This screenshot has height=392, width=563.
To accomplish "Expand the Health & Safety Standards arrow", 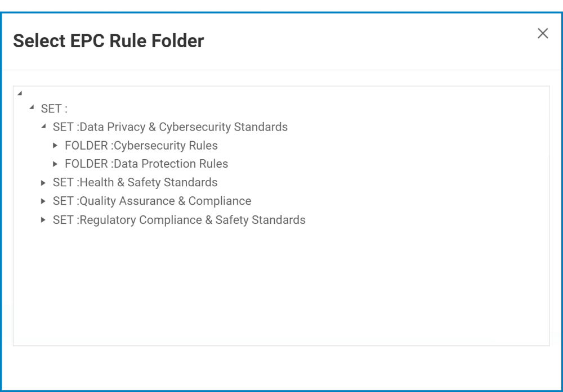I will [43, 182].
